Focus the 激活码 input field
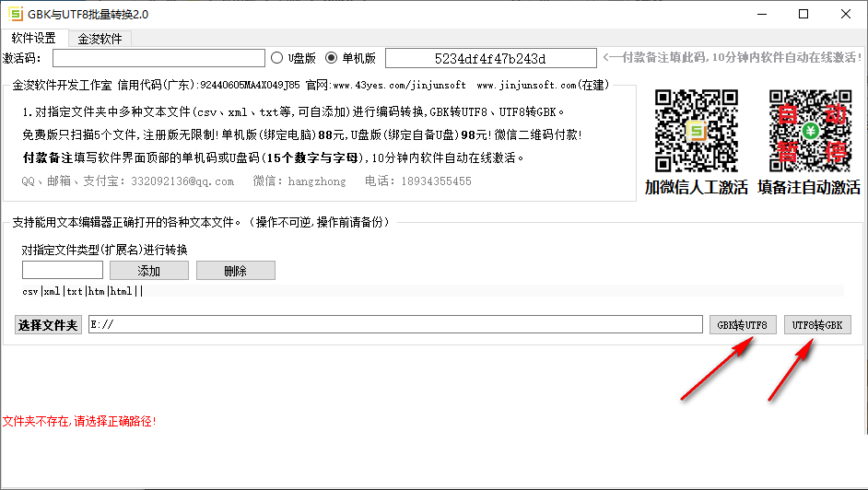The width and height of the screenshot is (868, 490). [x=158, y=58]
